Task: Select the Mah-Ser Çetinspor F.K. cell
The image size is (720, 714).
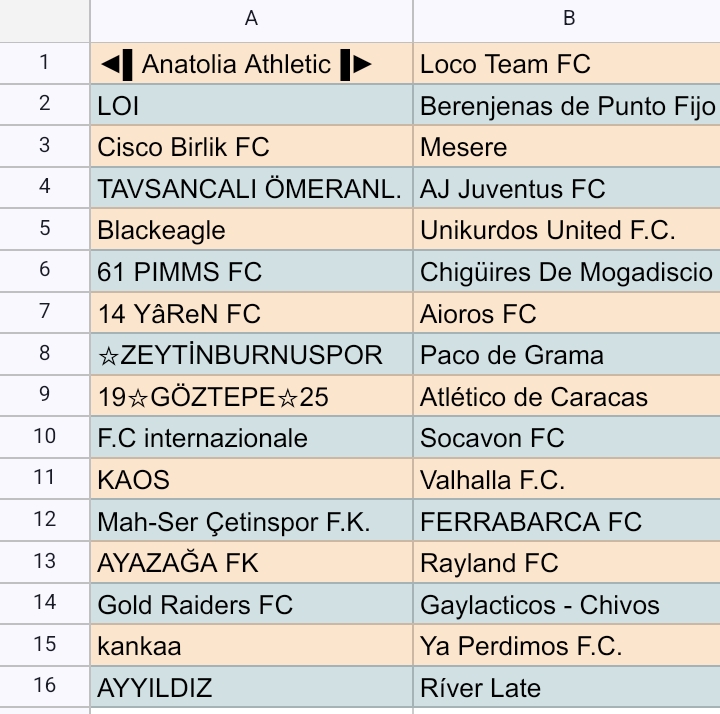Action: click(252, 520)
